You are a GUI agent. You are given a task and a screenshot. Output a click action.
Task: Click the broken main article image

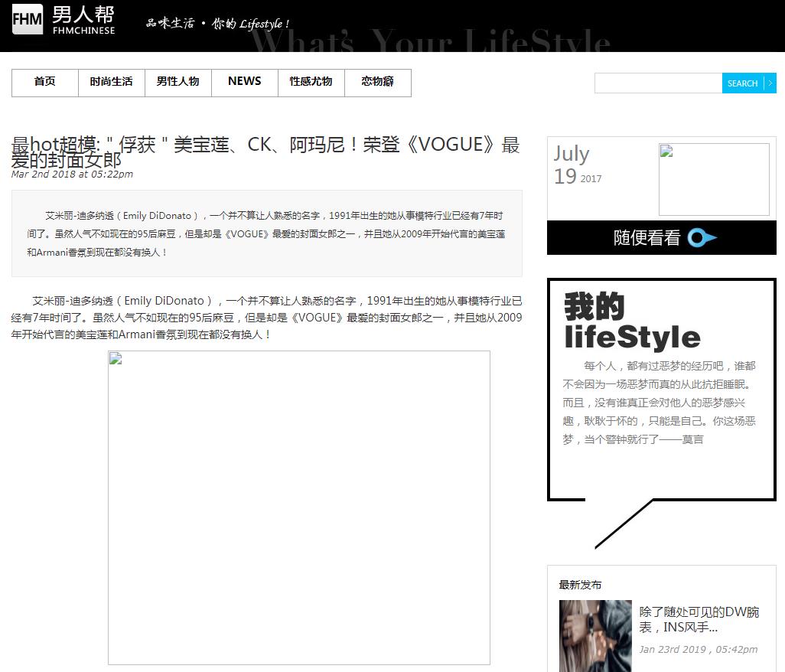[x=299, y=507]
